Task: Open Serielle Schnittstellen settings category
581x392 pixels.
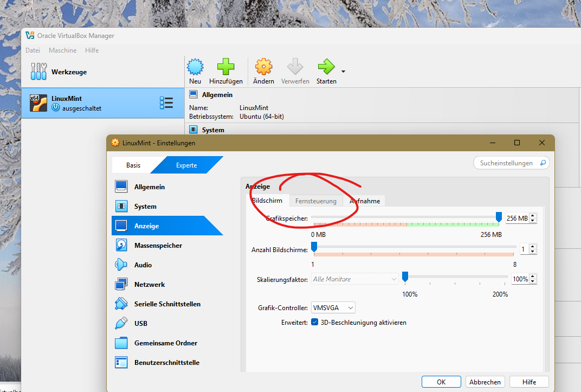Action: coord(167,304)
